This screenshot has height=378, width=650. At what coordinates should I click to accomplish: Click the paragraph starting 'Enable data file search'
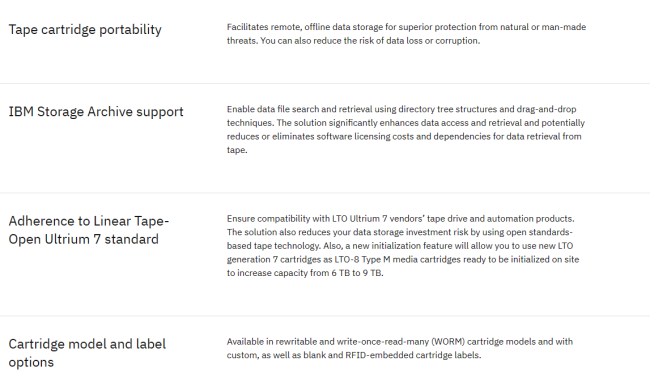click(x=406, y=129)
